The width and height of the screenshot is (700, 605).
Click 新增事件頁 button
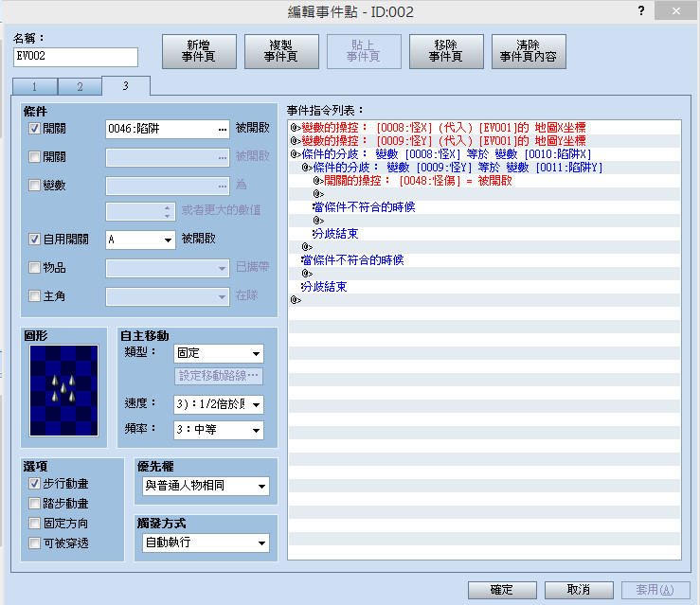[199, 51]
